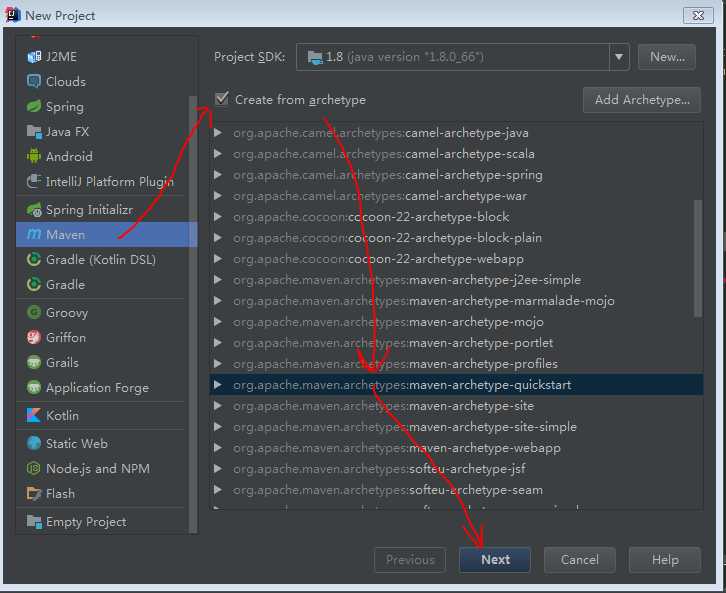Click the Gradle (Kotlin DSL) icon

(34, 260)
